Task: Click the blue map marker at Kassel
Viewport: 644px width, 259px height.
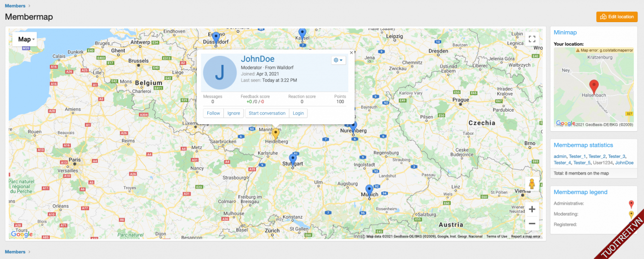Action: pyautogui.click(x=302, y=33)
